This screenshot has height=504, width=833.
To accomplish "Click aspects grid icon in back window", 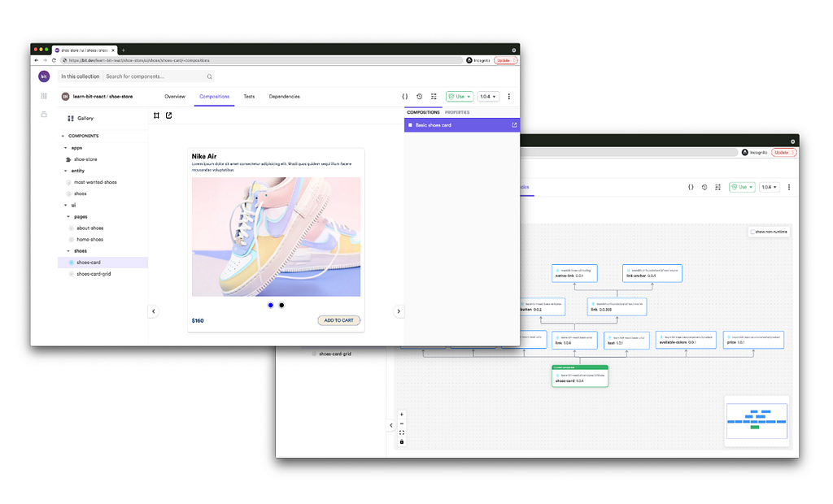I will (717, 187).
